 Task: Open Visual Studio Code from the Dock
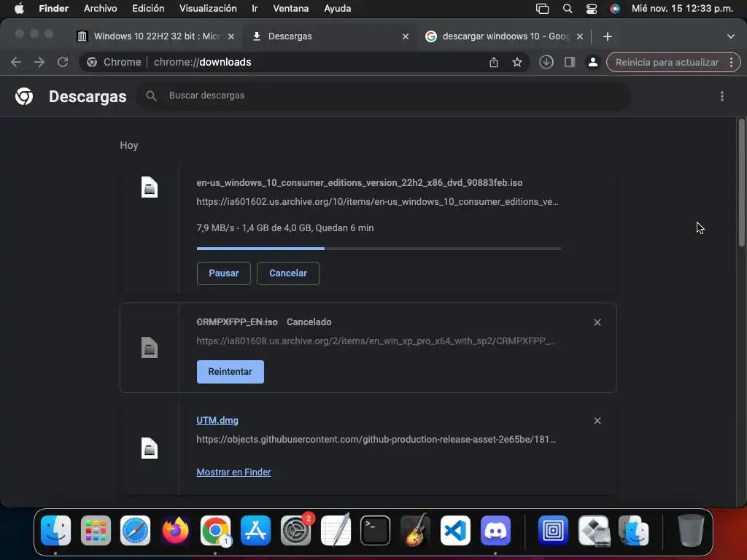(x=455, y=530)
